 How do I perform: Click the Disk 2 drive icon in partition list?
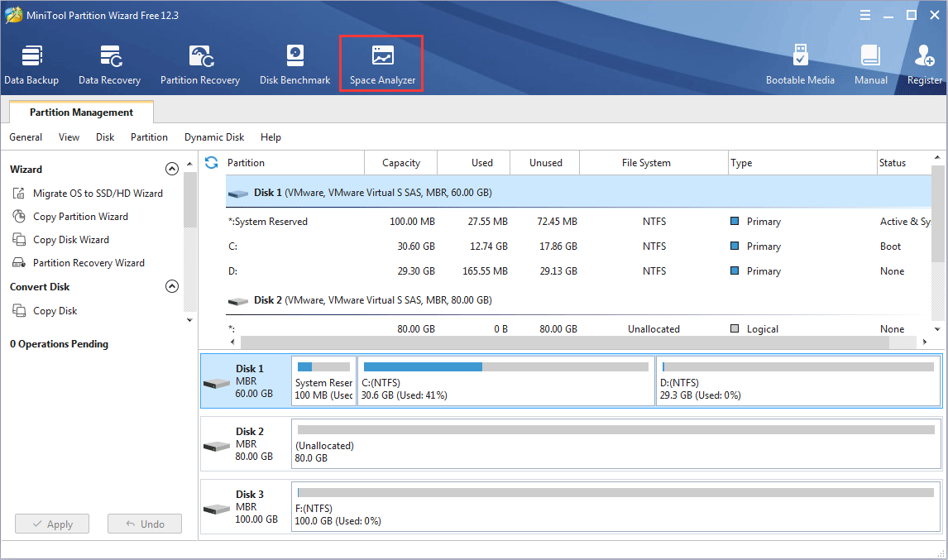click(238, 301)
